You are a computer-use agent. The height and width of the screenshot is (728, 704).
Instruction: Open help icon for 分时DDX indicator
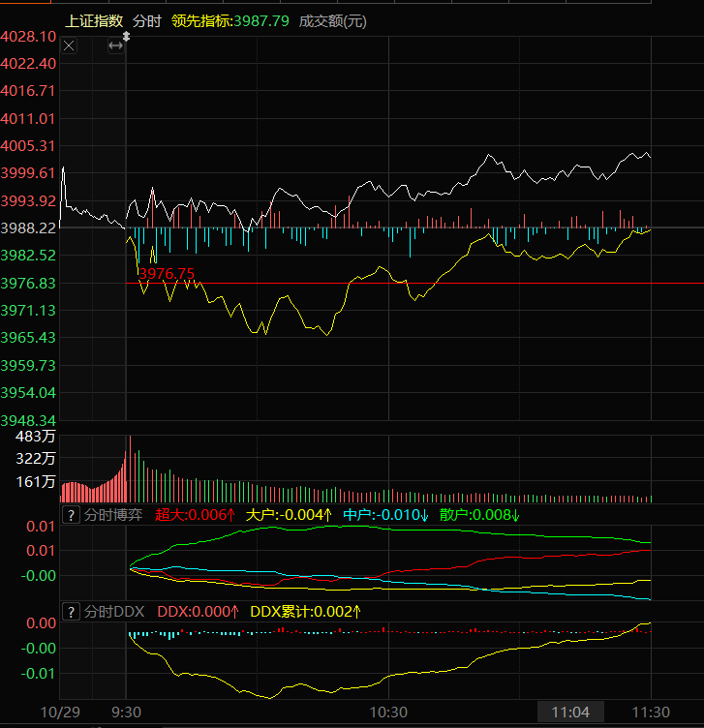70,612
